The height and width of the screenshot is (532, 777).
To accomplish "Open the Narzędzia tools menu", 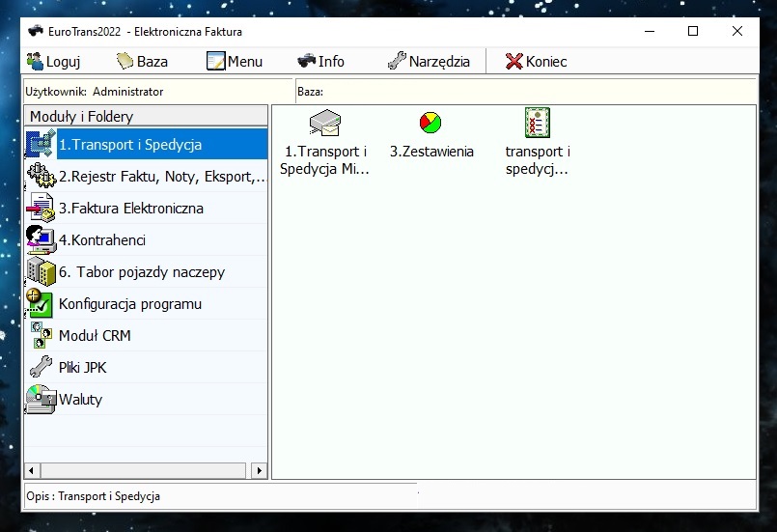I will tap(429, 62).
